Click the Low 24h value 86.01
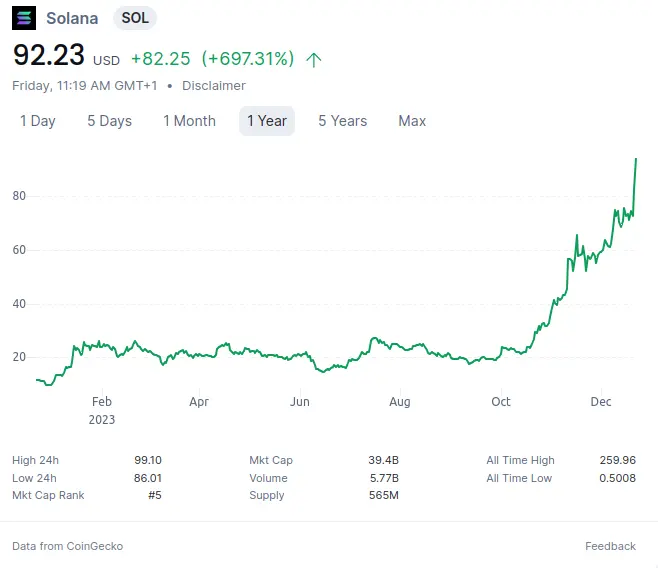The height and width of the screenshot is (568, 658). click(148, 478)
